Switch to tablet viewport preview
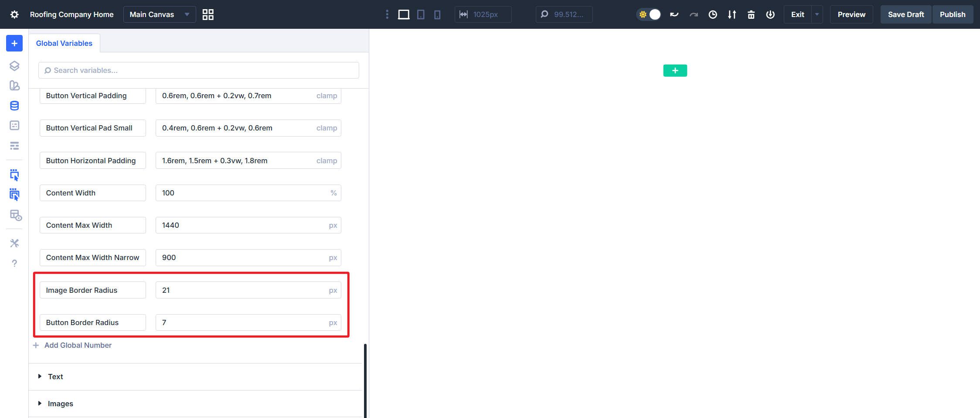Image resolution: width=980 pixels, height=418 pixels. click(421, 14)
